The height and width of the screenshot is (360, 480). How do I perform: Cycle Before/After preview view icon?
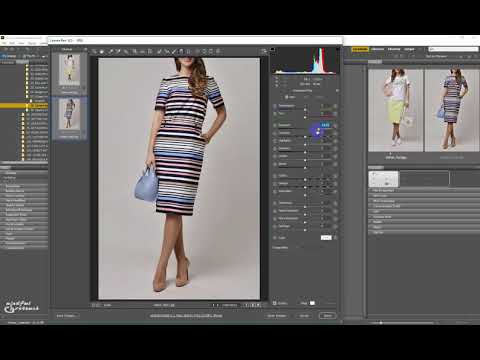point(246,305)
